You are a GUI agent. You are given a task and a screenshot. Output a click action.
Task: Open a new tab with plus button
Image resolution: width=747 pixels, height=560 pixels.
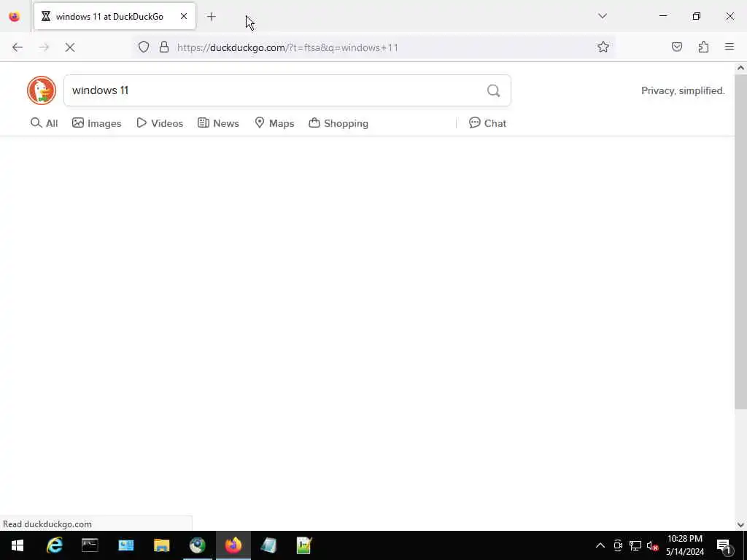coord(212,17)
